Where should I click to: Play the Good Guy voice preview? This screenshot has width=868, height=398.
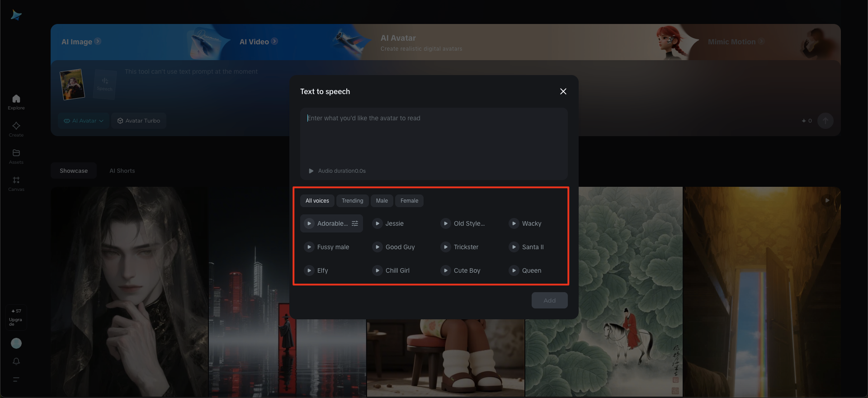(377, 247)
